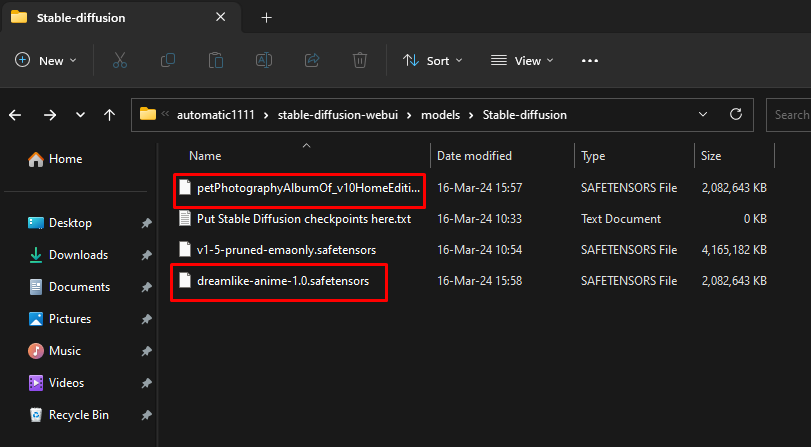Select the dreamlike-anime-1.0.safetensors file
The height and width of the screenshot is (447, 811).
pos(282,281)
